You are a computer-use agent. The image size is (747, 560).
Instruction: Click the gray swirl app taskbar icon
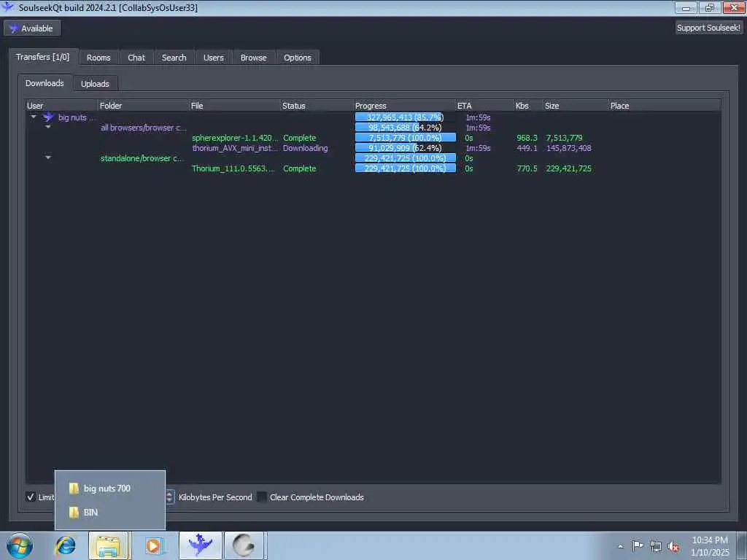[244, 545]
